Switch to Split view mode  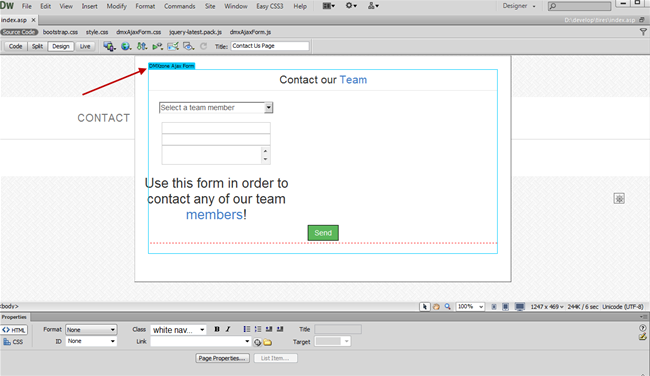tap(37, 46)
